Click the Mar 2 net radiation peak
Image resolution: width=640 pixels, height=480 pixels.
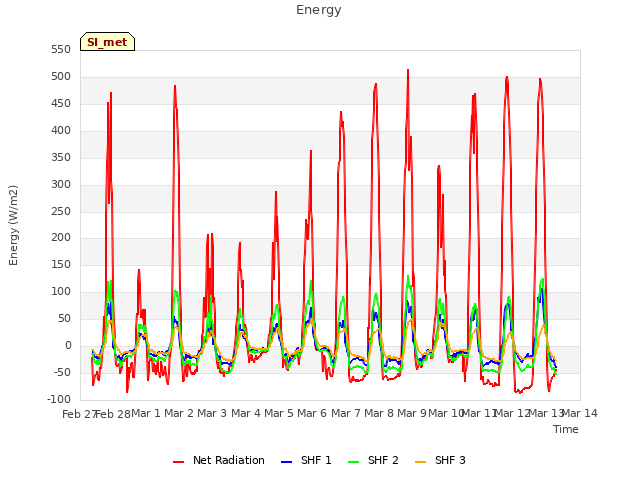175,86
